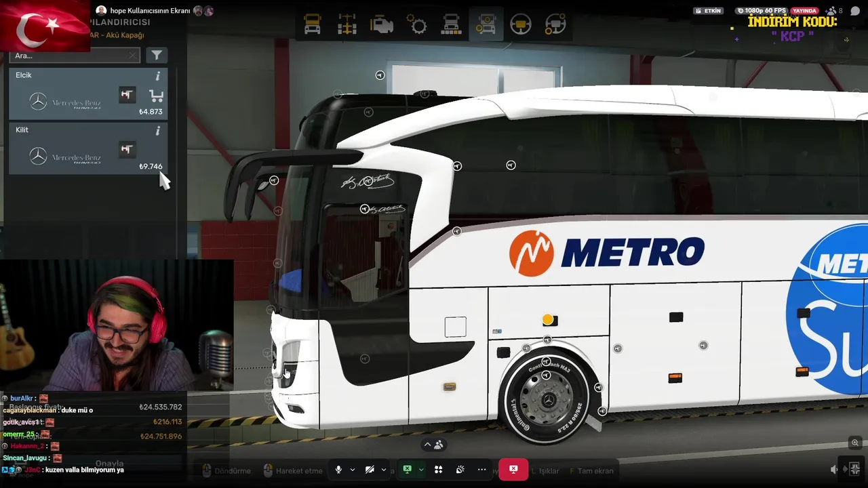Screen dimensions: 868x488
Task: Select the exterior accessories category icon
Action: coord(486,25)
